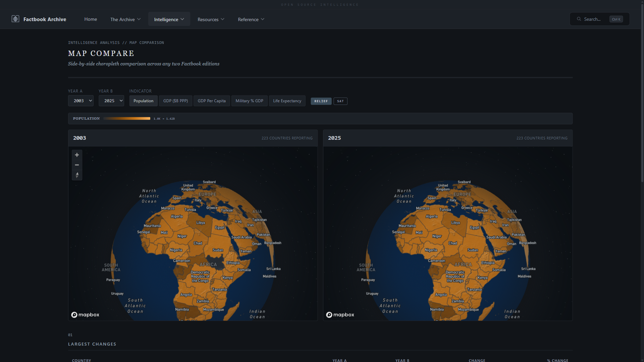Go to the Home page
This screenshot has width=644, height=362.
(91, 19)
